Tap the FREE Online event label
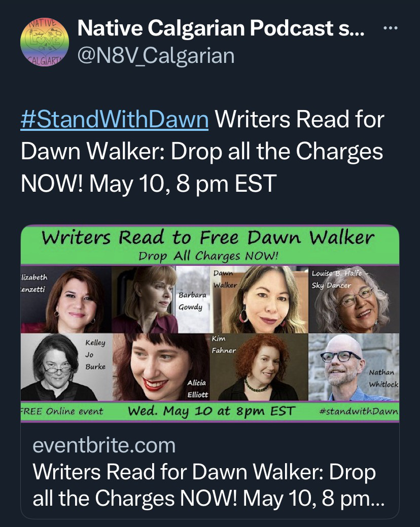The height and width of the screenshot is (527, 420). click(62, 411)
